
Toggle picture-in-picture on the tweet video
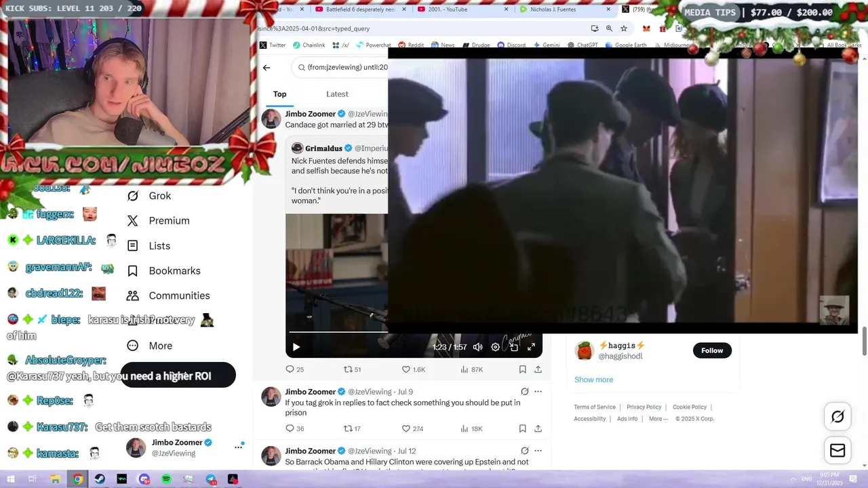coord(514,347)
